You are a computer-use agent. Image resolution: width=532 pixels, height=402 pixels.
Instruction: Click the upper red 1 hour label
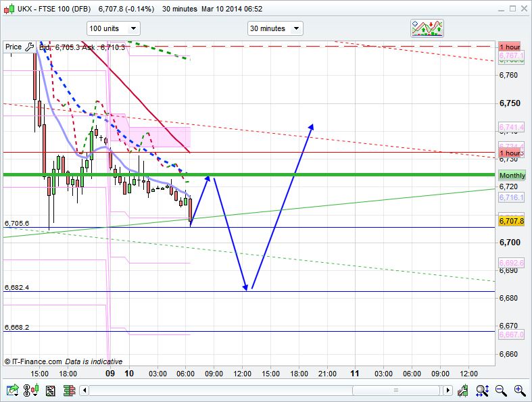(x=510, y=47)
